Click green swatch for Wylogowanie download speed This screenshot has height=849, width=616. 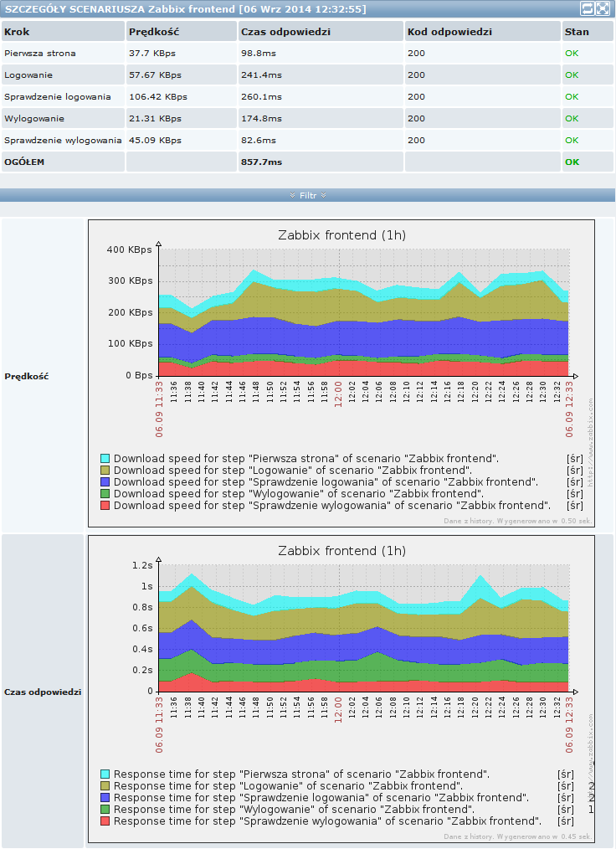pos(105,494)
